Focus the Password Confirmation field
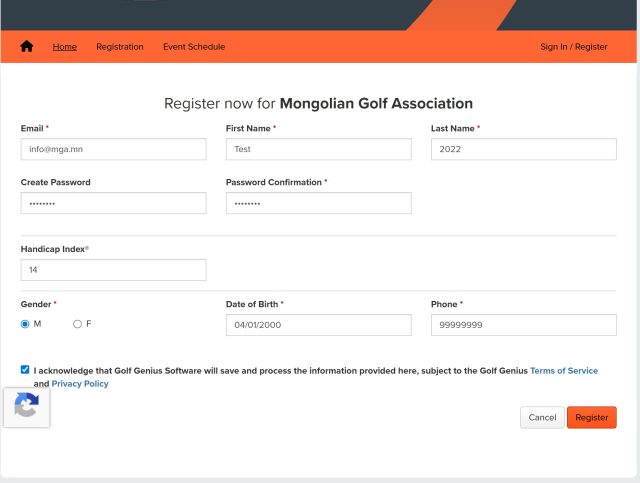The width and height of the screenshot is (640, 483). tap(318, 203)
